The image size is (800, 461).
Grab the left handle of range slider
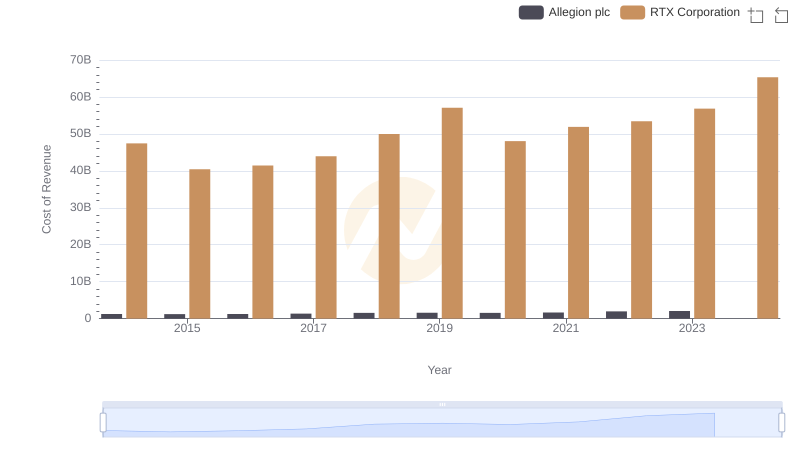click(x=103, y=422)
